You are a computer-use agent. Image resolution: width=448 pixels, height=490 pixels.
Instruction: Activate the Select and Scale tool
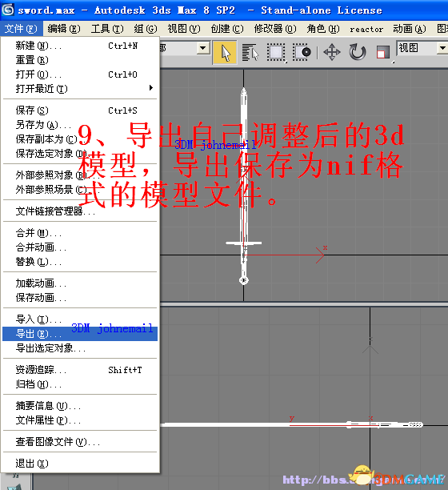click(383, 53)
